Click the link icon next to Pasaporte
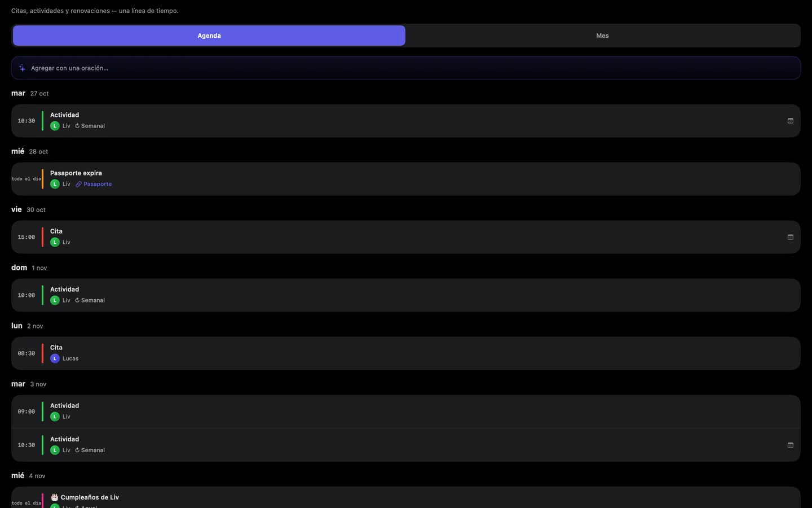Viewport: 812px width, 508px height. click(79, 184)
